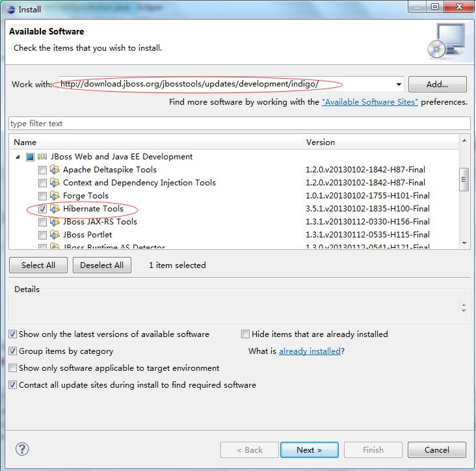476x471 pixels.
Task: Check Context and Dependency Injection Tools checkbox
Action: pos(42,183)
